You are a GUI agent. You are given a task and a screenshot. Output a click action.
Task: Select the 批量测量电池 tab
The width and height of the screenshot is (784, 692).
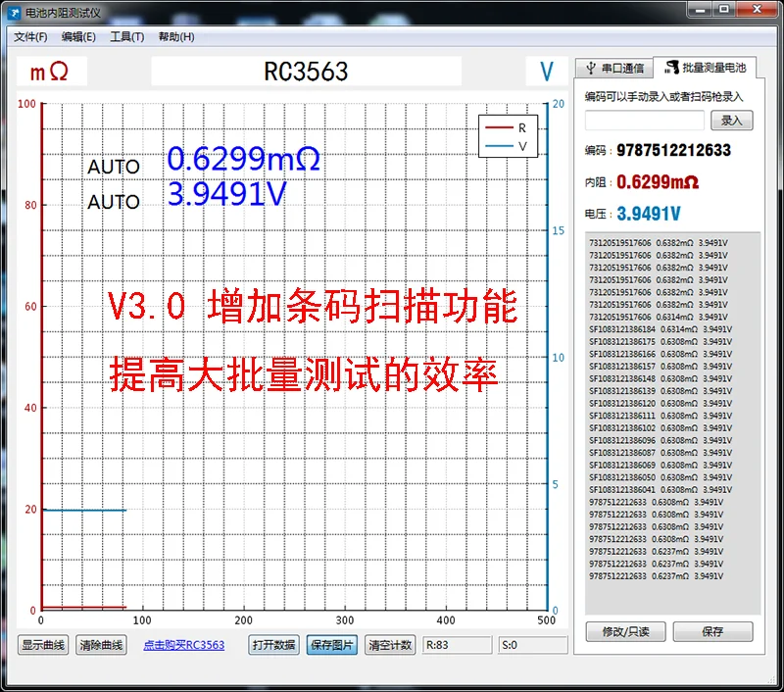[x=705, y=67]
